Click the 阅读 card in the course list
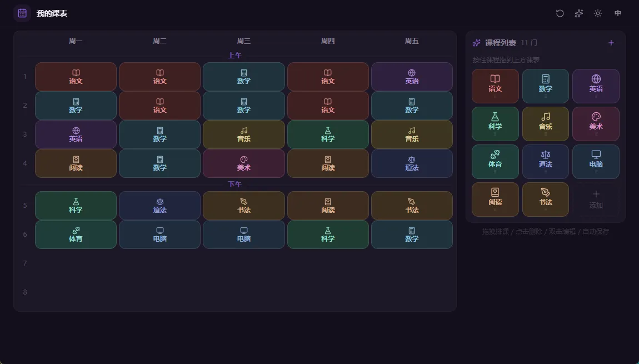The image size is (639, 364). [495, 200]
